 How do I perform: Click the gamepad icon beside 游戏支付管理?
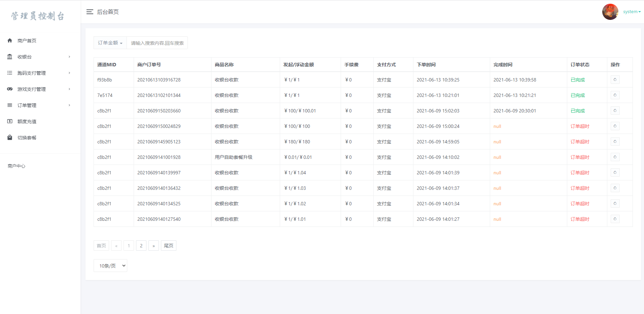pos(10,89)
